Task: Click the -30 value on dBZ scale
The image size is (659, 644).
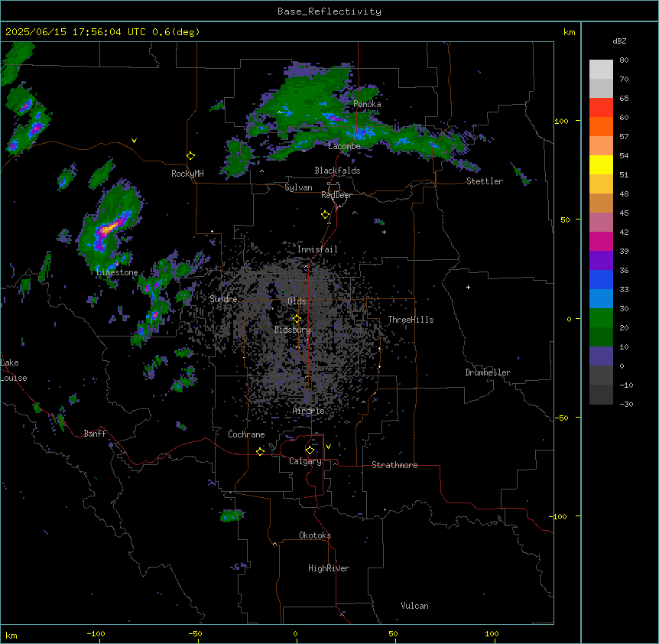Action: point(626,404)
